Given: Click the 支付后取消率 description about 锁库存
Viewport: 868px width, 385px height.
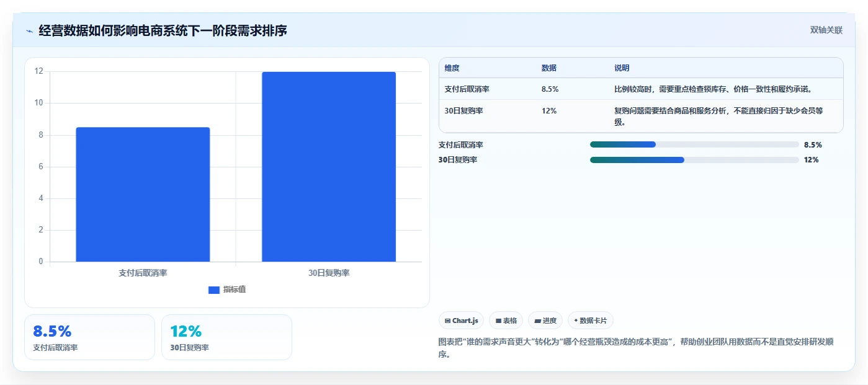Looking at the screenshot, I should [x=714, y=89].
